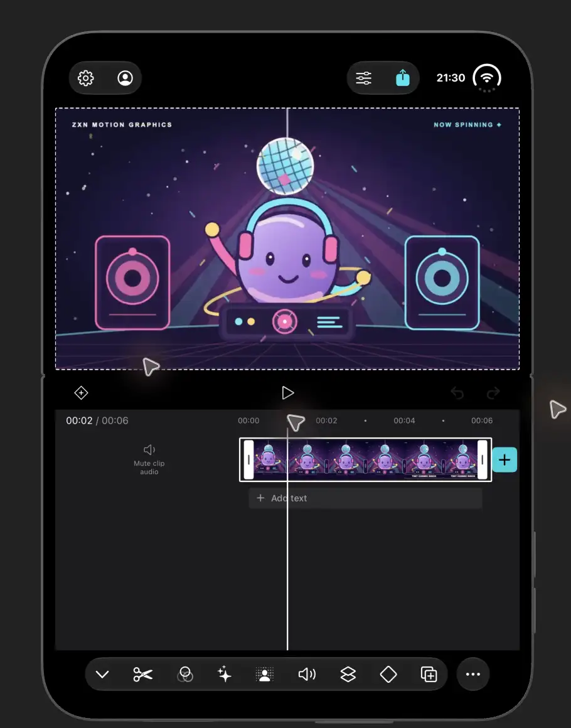Add a clip with the blue plus button
The height and width of the screenshot is (728, 571).
click(504, 459)
